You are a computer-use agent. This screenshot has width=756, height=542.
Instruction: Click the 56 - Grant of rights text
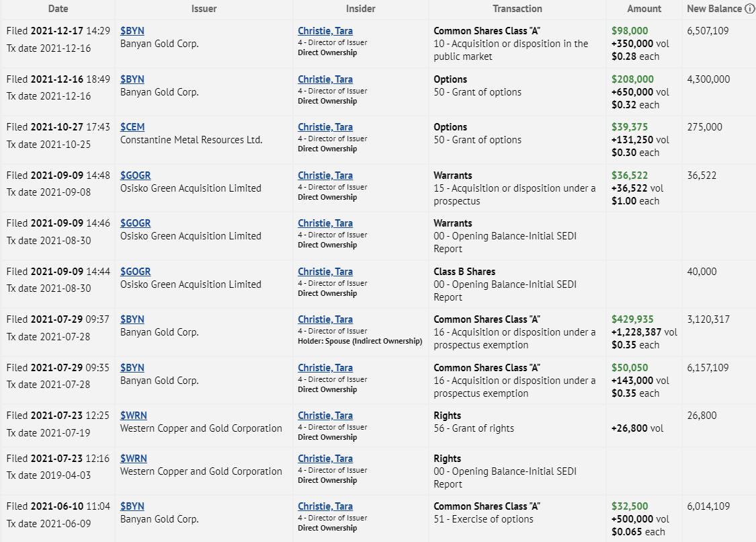pyautogui.click(x=474, y=428)
